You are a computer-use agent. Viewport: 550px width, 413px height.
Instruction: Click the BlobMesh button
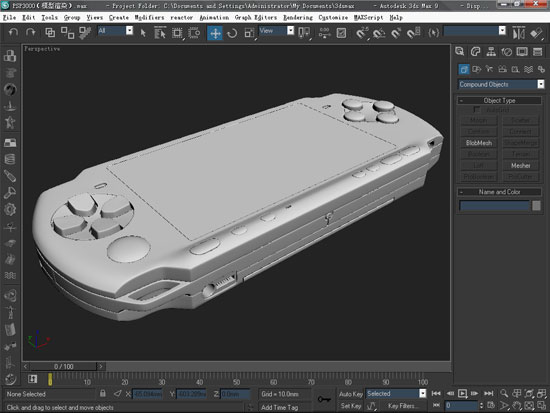coord(479,143)
